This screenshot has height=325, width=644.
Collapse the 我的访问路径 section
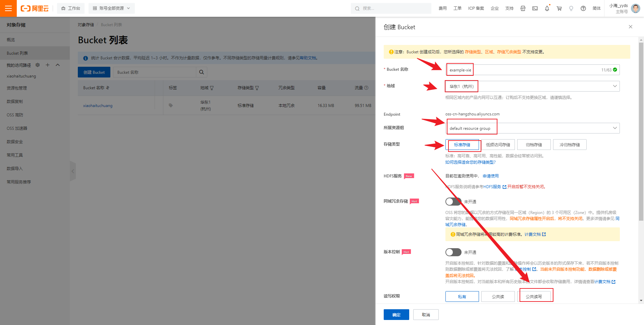(x=58, y=65)
